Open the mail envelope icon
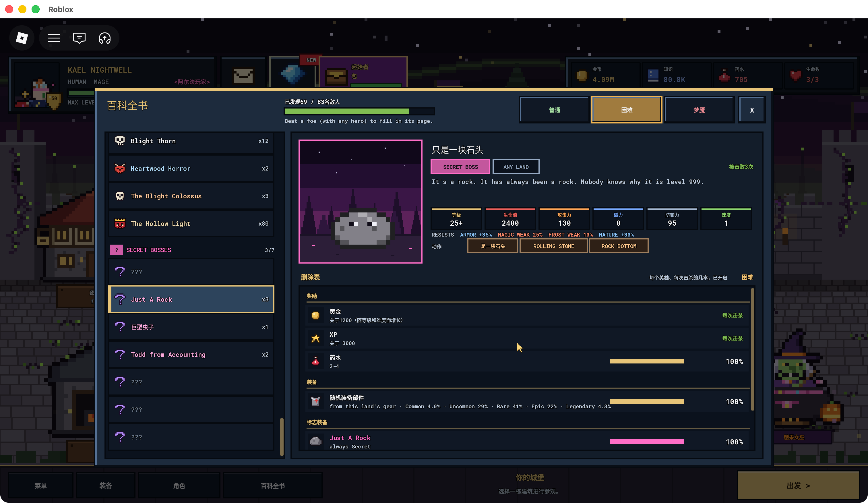Screen dimensions: 868x503 pyautogui.click(x=243, y=75)
